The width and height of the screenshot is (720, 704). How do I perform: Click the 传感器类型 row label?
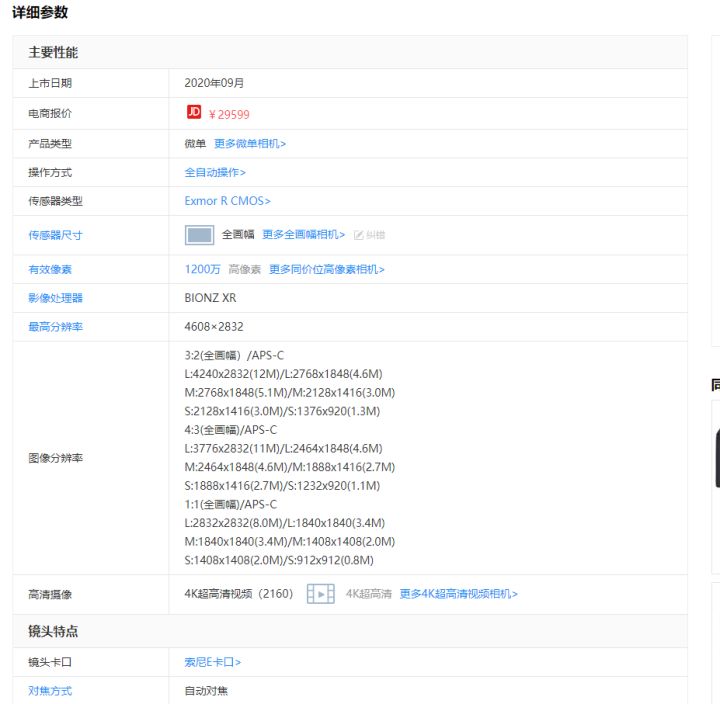[x=55, y=201]
